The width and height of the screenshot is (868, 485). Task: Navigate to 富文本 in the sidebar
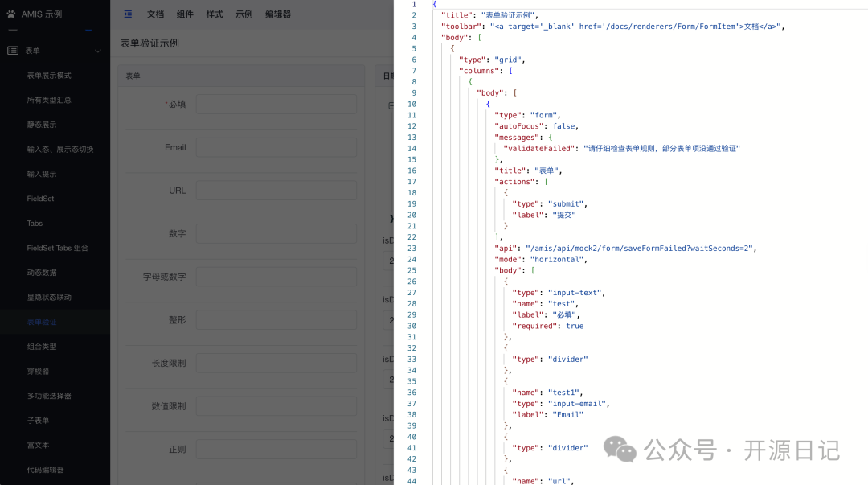coord(38,445)
